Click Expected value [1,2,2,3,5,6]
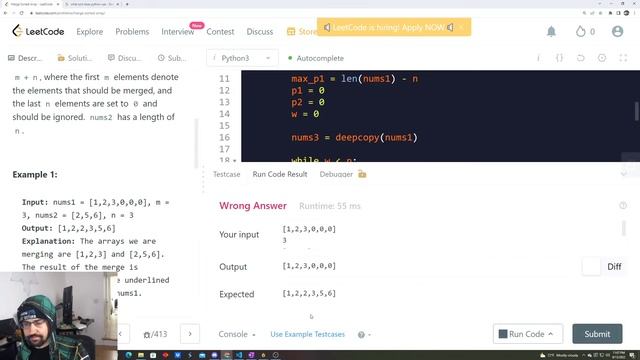640x360 pixels. point(309,293)
